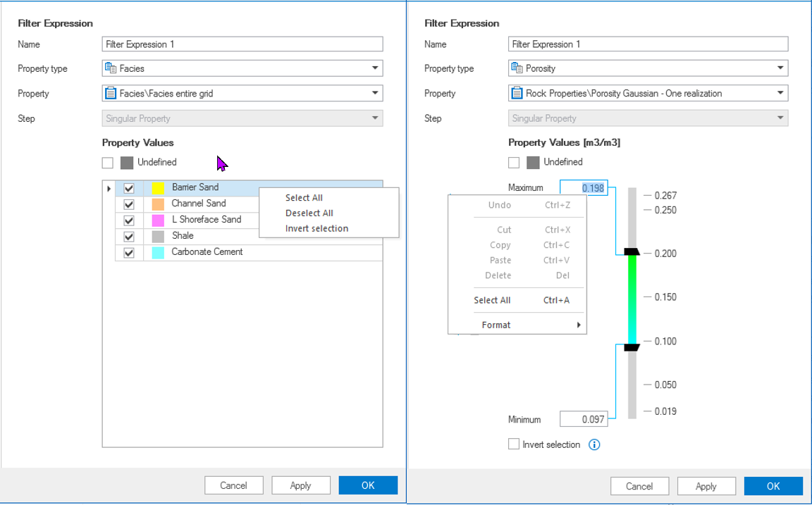
Task: Choose Deselect All from the context menu
Action: pyautogui.click(x=309, y=213)
